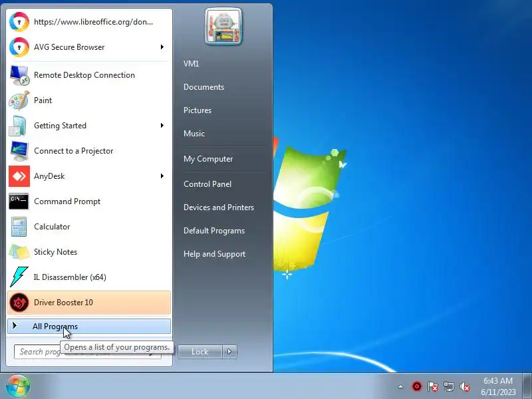Image resolution: width=532 pixels, height=399 pixels.
Task: Click the IL Disassembler (x64) label
Action: 70,277
